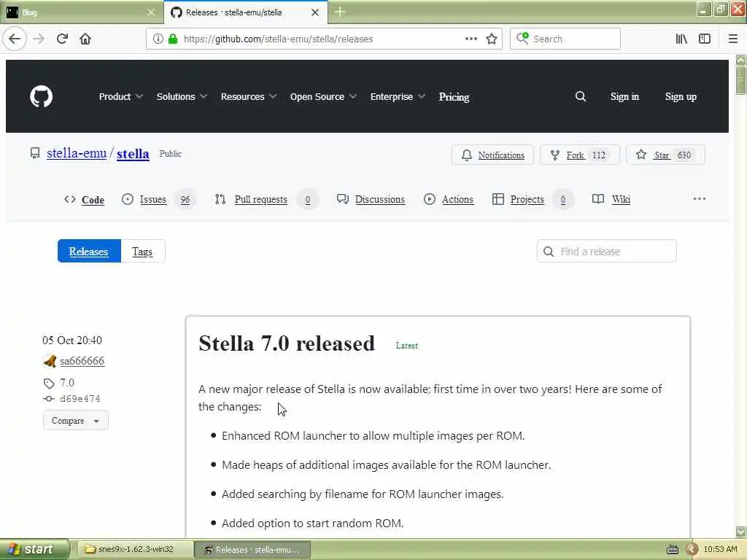Click the Notifications bell button
The width and height of the screenshot is (747, 560).
[492, 155]
